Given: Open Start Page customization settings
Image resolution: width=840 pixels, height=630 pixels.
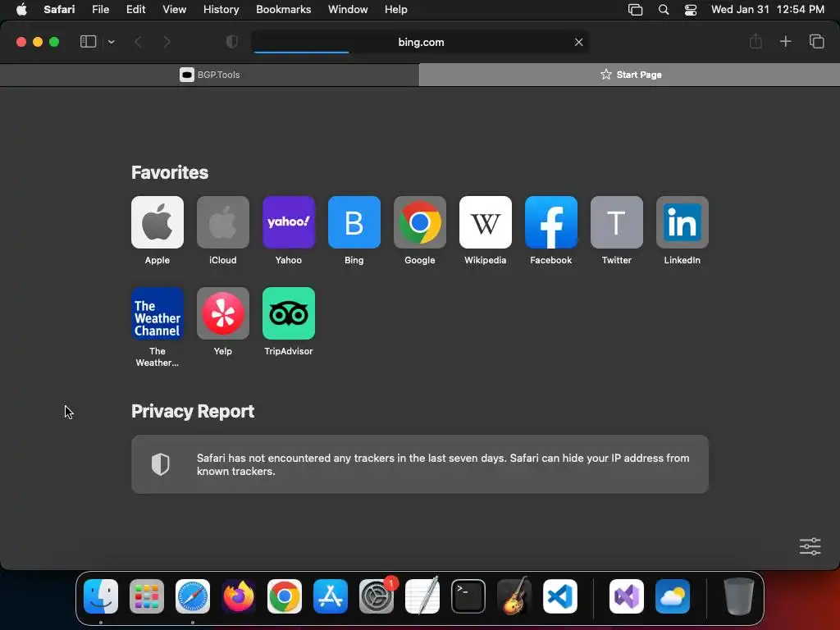Looking at the screenshot, I should coord(810,546).
